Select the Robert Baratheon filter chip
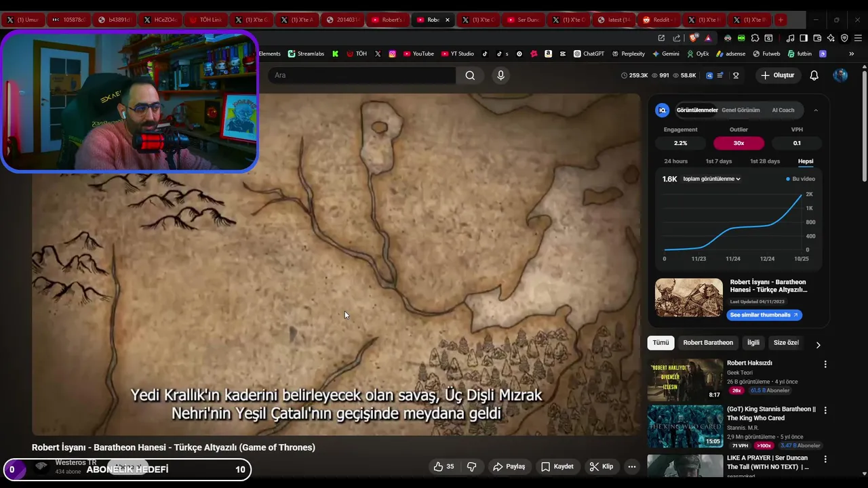This screenshot has height=488, width=868. pos(708,342)
